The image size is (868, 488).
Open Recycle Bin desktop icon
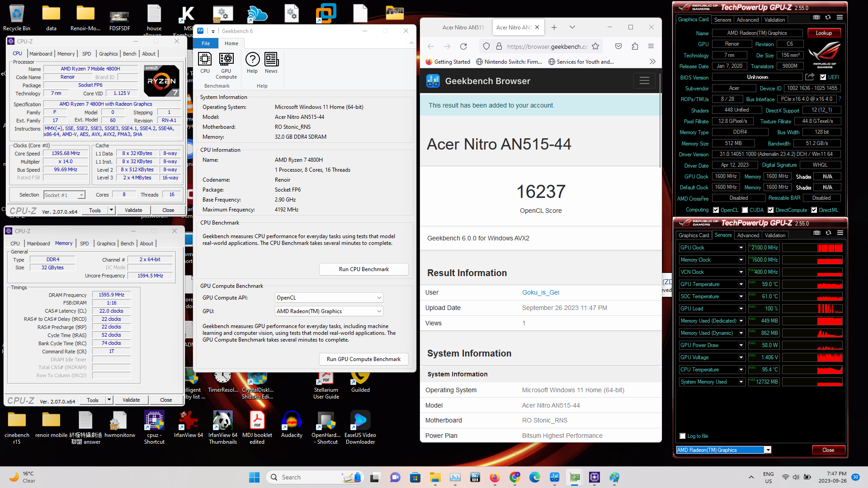click(x=17, y=18)
